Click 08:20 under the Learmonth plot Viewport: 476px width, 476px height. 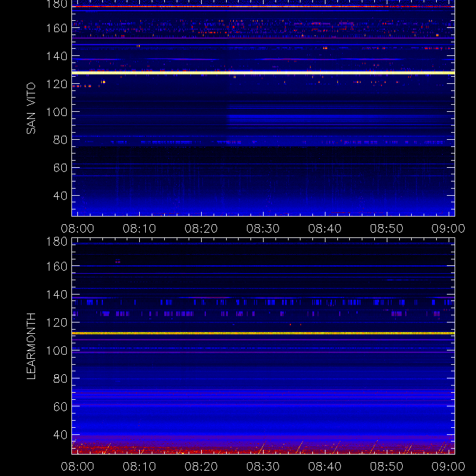click(x=201, y=466)
